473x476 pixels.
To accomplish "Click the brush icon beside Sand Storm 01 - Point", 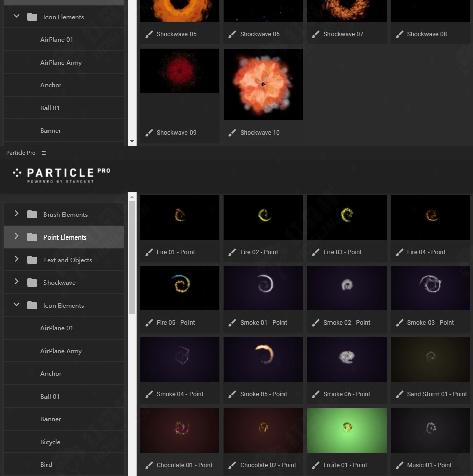I will [x=400, y=394].
